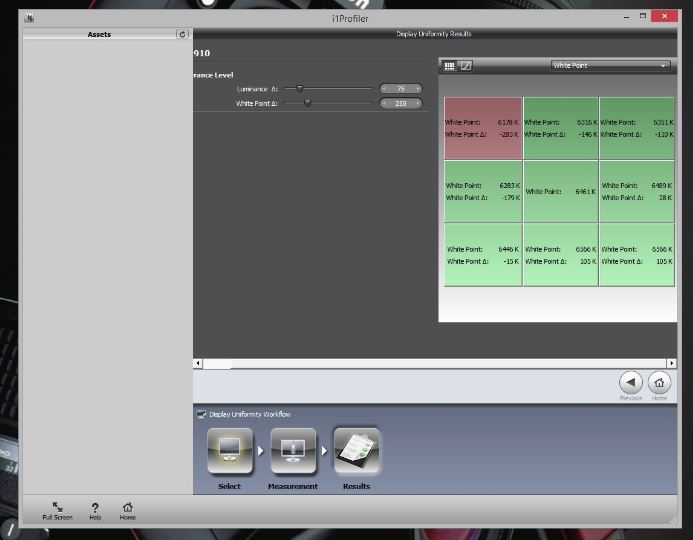Image resolution: width=693 pixels, height=540 pixels.
Task: Click the i1Profiler title bar app icon
Action: pyautogui.click(x=30, y=18)
